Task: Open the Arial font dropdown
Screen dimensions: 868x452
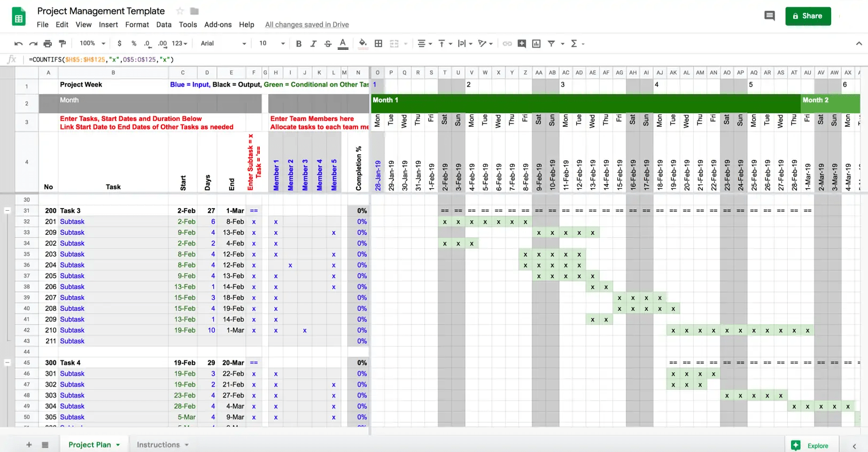Action: coord(223,44)
